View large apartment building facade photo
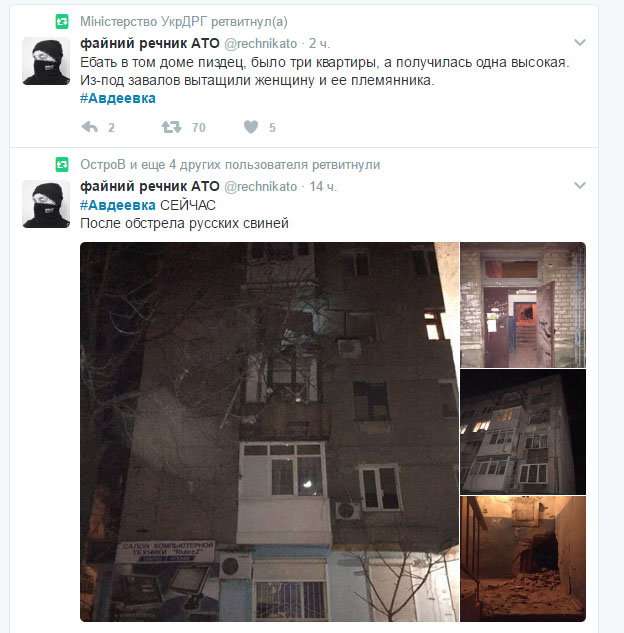The image size is (624, 633). (x=269, y=432)
